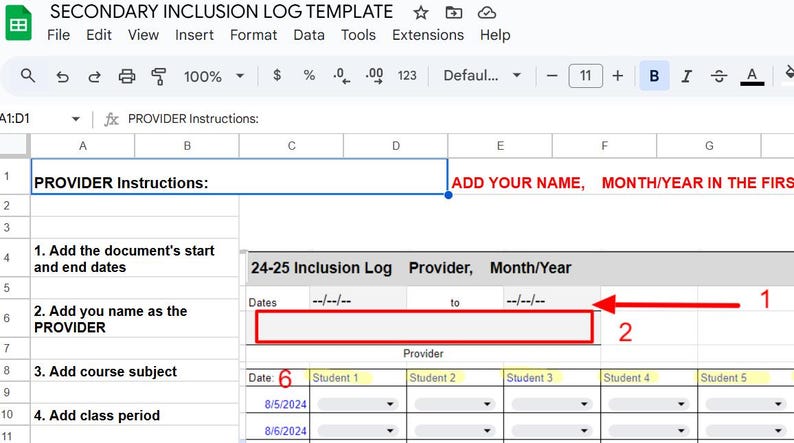Click the select all corner box

click(14, 145)
